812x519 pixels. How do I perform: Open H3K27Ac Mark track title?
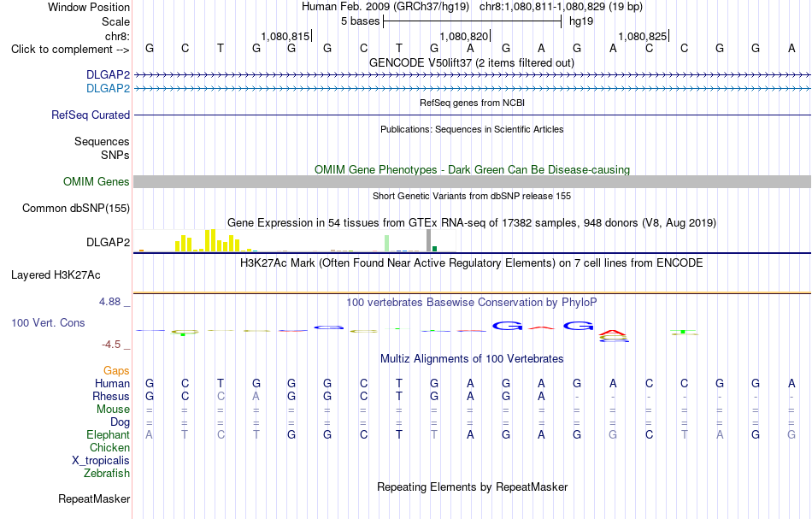(472, 263)
